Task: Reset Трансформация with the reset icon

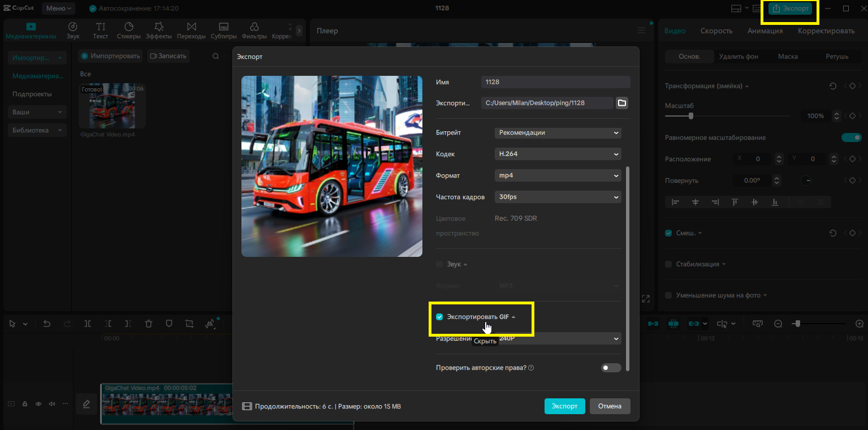Action: pos(832,86)
